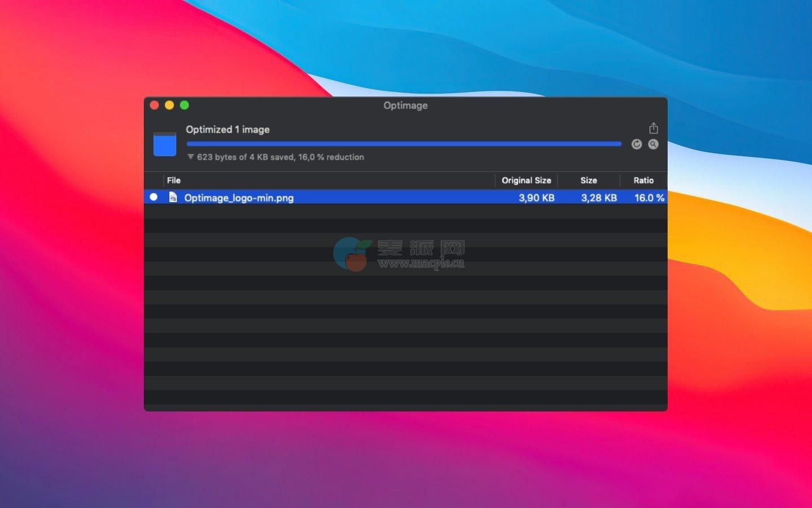The height and width of the screenshot is (508, 812).
Task: Click the 3,90 KB original size cell
Action: tap(536, 198)
